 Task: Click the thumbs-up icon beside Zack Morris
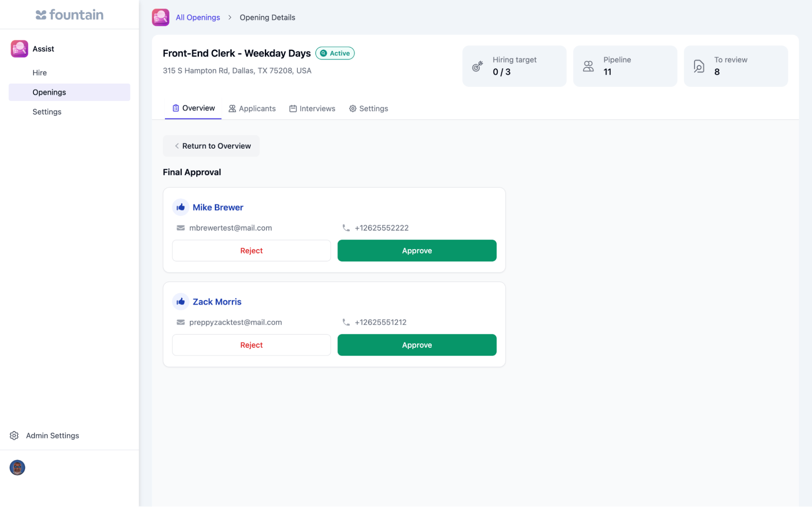[181, 302]
